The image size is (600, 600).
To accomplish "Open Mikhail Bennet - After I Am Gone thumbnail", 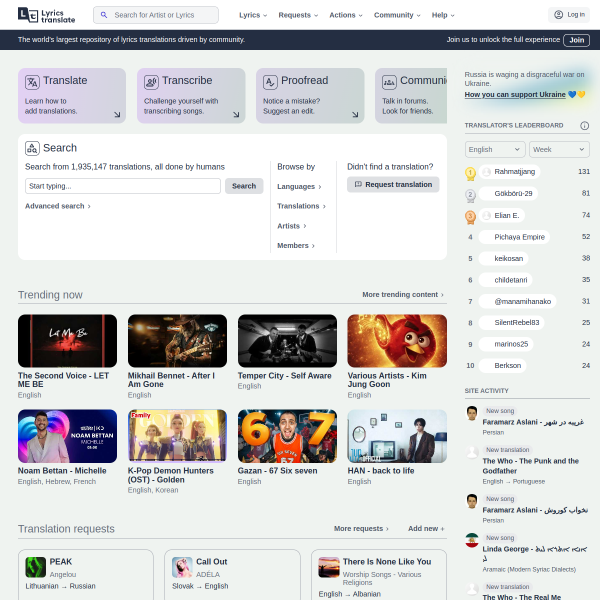I will tap(177, 341).
